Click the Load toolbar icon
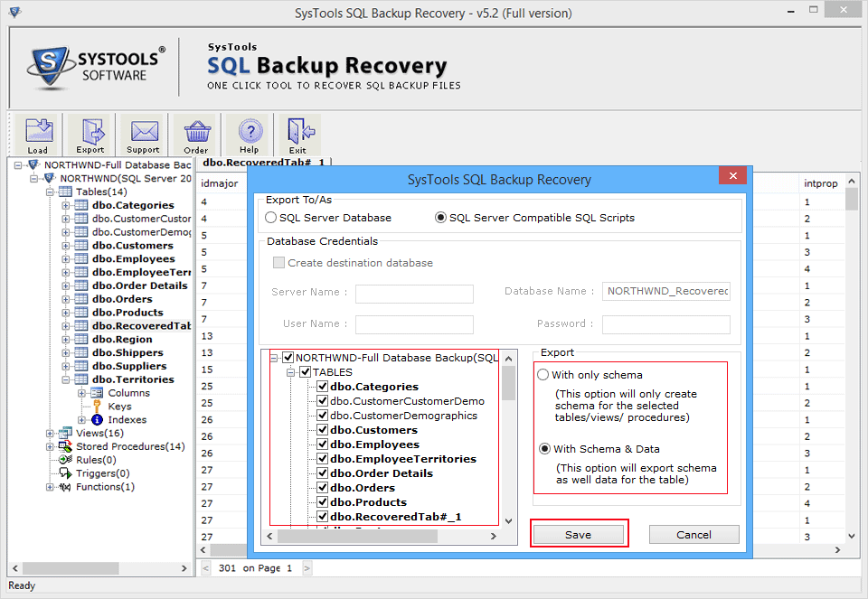Viewport: 868px width, 599px height. tap(38, 130)
